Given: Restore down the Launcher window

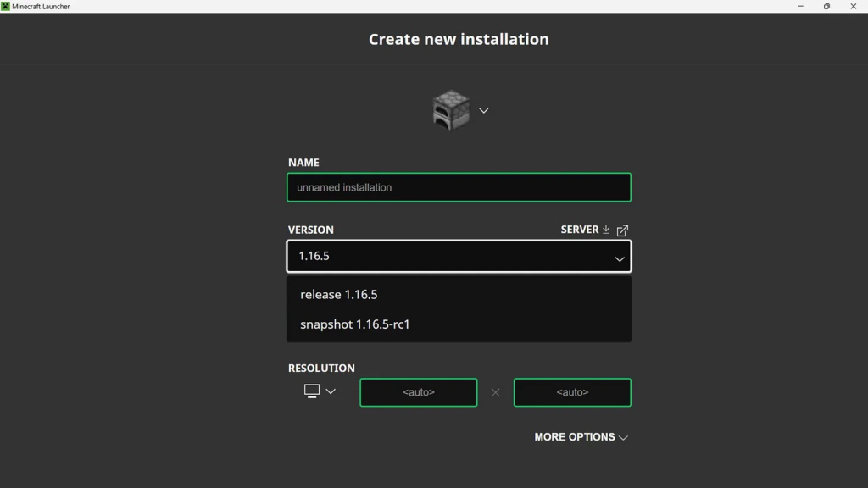Looking at the screenshot, I should 826,6.
